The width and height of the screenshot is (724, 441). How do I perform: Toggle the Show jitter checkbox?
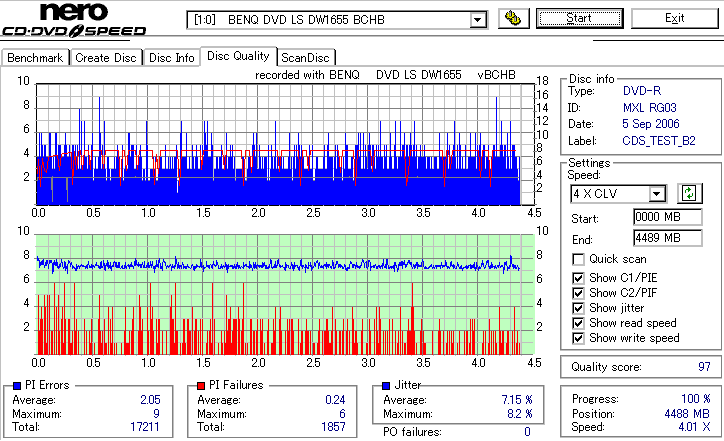(x=578, y=308)
